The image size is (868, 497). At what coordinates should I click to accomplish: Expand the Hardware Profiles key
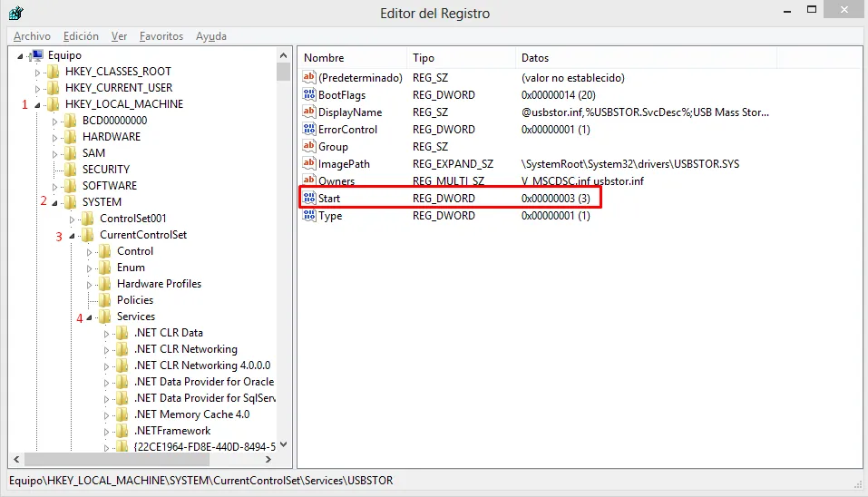[x=89, y=285]
